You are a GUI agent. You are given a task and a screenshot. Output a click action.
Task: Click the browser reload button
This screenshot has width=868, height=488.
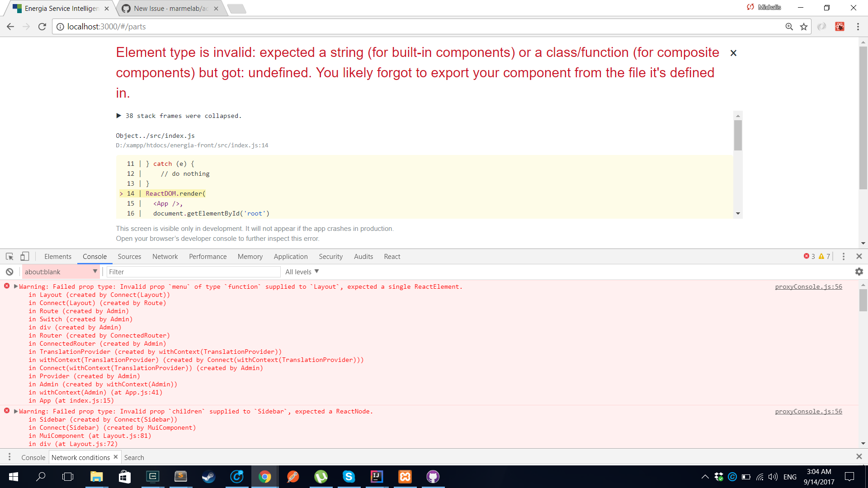pos(42,27)
